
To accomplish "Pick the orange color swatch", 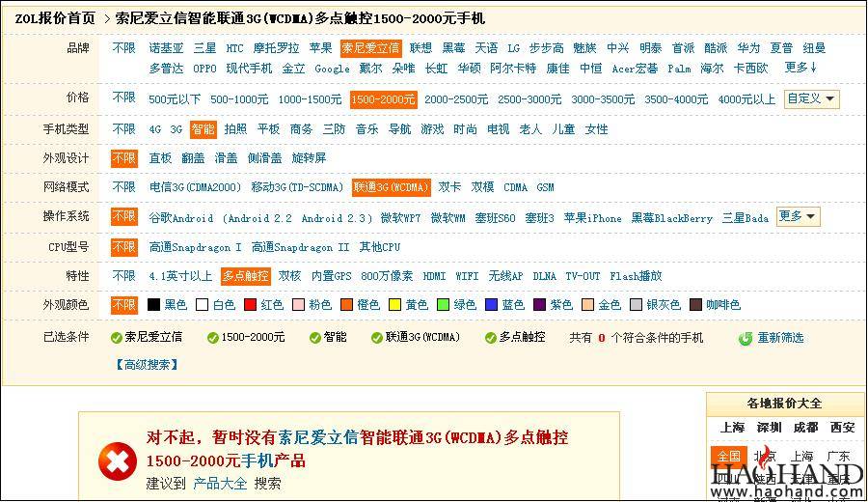I will 346,305.
